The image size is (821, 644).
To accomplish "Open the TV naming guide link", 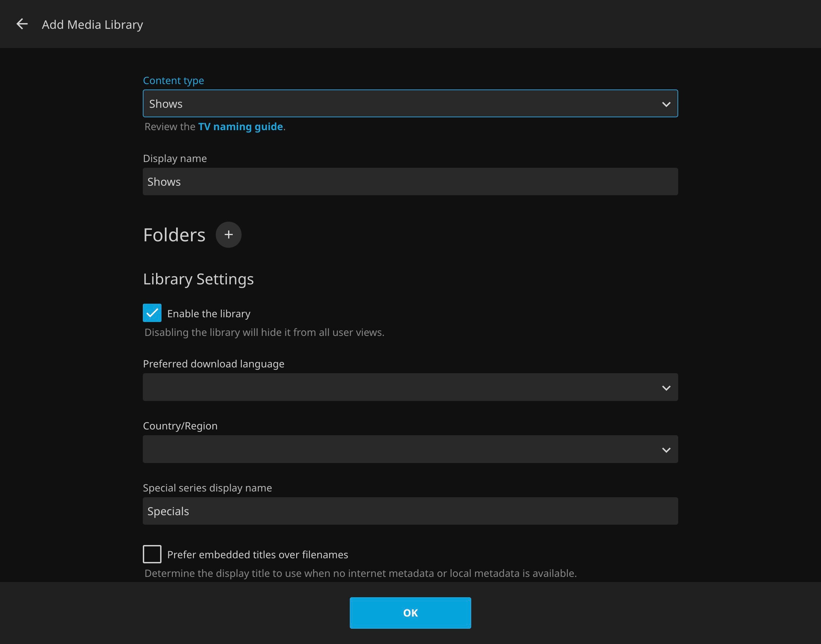I will tap(240, 127).
